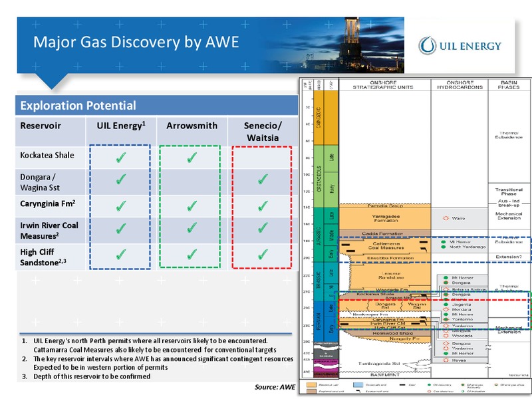Click the Kockatea Shale checkmark under UIL Energy
Viewport: 532px width, 399px height.
click(x=121, y=158)
